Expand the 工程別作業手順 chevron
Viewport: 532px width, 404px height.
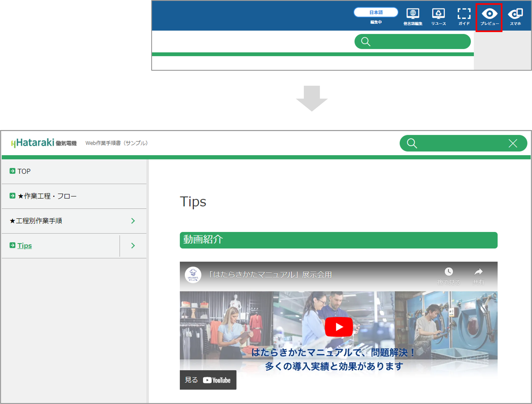coord(133,221)
